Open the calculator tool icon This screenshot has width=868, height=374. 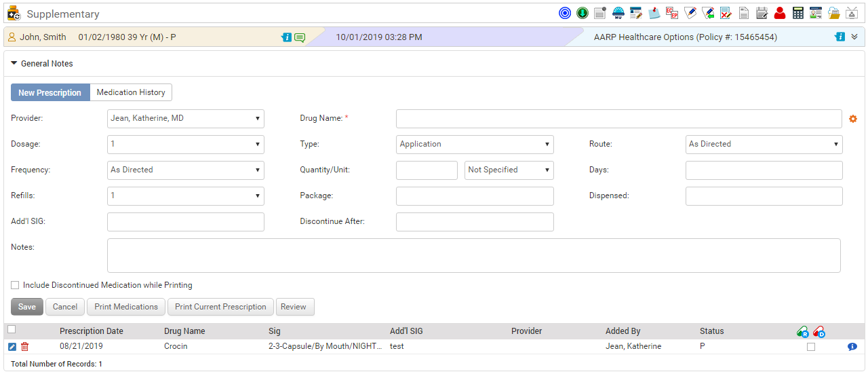coord(797,13)
